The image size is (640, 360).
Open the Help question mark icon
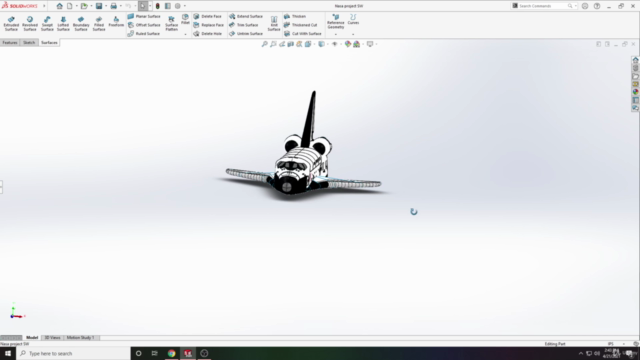point(597,6)
